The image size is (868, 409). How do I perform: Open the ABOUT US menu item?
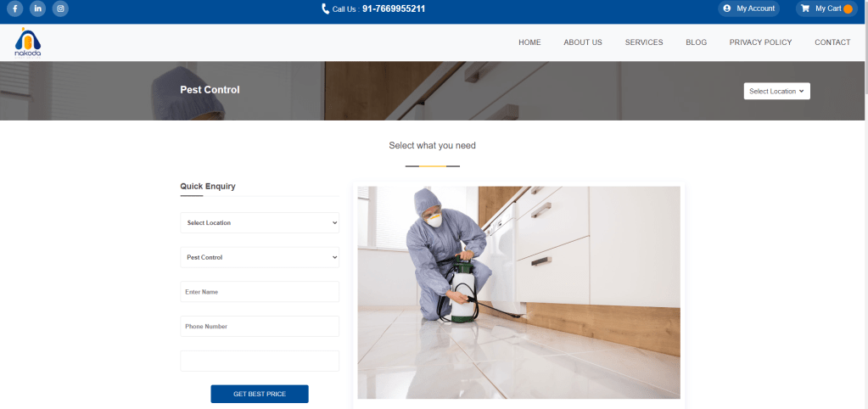(x=583, y=42)
